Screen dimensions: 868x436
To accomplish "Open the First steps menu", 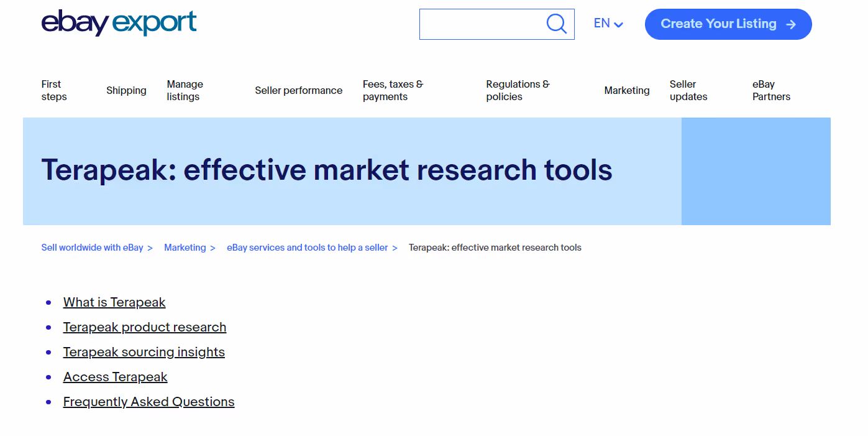I will (x=53, y=90).
